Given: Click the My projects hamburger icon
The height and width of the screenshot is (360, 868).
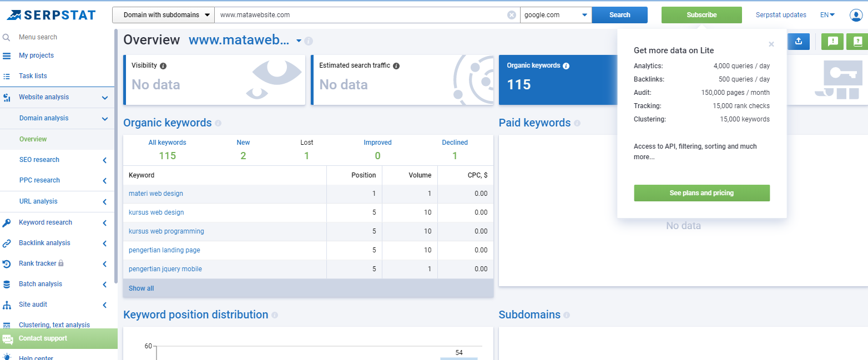Looking at the screenshot, I should pos(7,55).
